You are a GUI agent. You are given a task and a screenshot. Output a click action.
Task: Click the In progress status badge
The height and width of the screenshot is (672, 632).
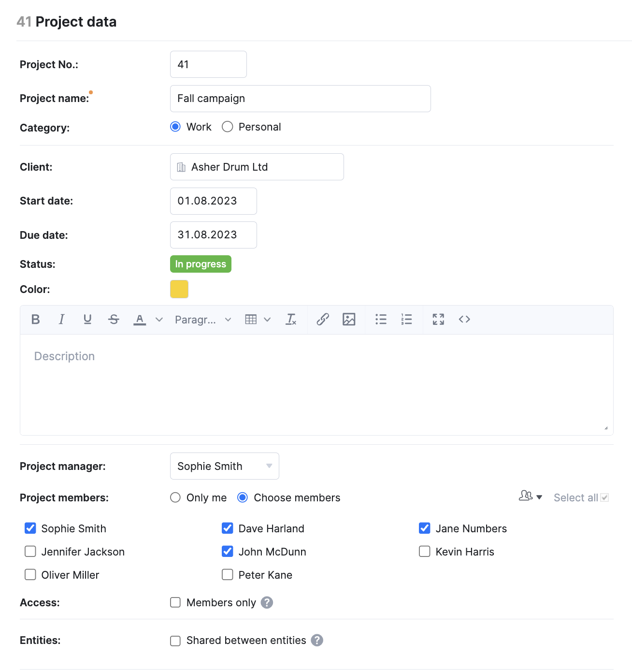pyautogui.click(x=201, y=264)
